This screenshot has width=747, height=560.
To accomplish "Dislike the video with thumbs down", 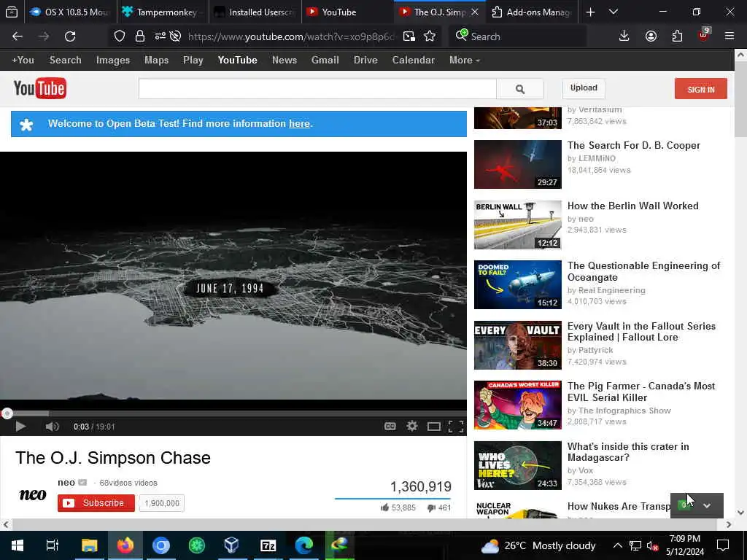I will coord(431,508).
